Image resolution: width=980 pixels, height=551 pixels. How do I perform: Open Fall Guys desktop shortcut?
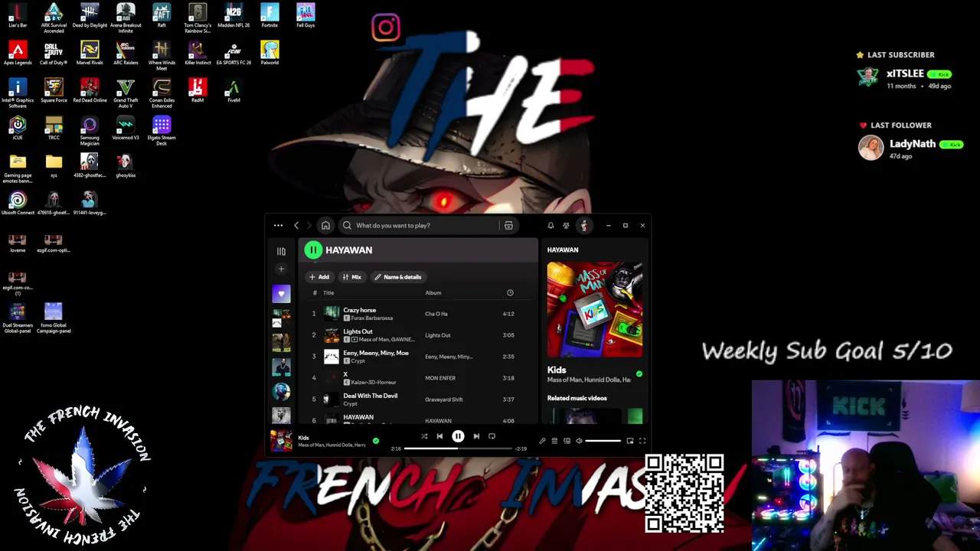(305, 15)
